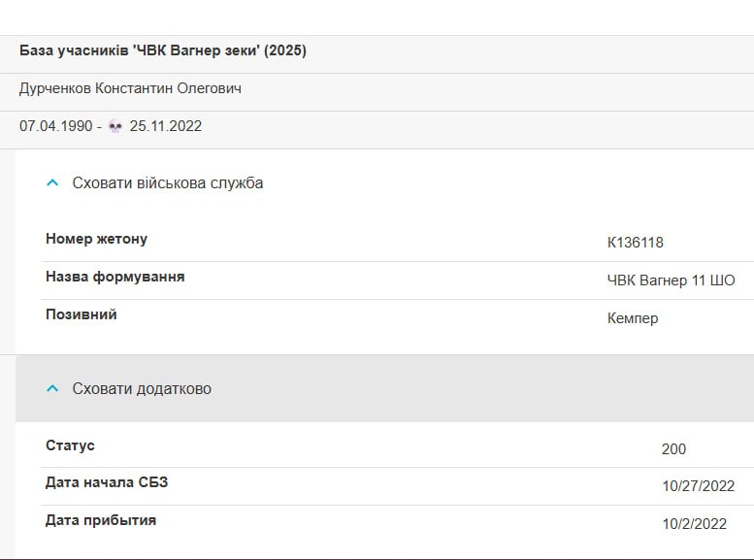754x560 pixels.
Task: Collapse the 'Сховати військова служба' chevron
Action: [x=52, y=182]
